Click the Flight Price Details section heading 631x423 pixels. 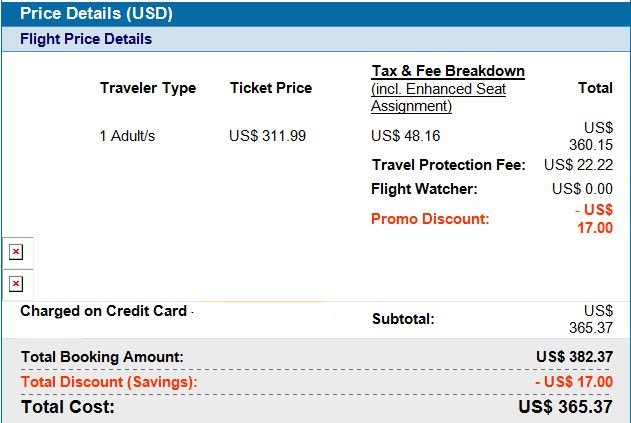point(86,39)
